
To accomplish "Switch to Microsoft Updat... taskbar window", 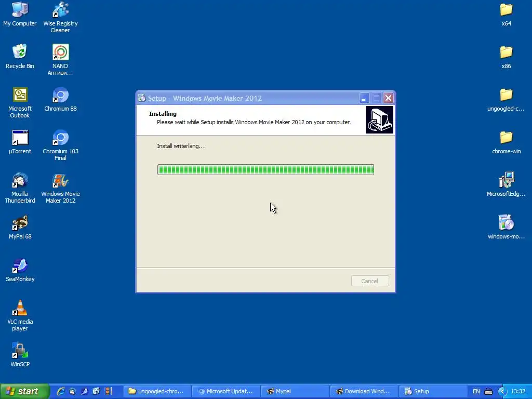I will pos(226,391).
